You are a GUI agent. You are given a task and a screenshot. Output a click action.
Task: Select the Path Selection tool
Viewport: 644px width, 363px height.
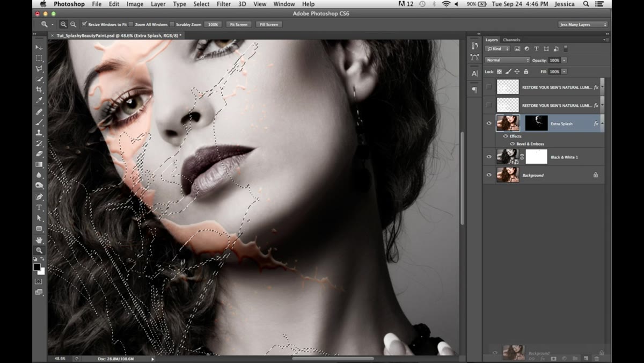[x=39, y=218]
